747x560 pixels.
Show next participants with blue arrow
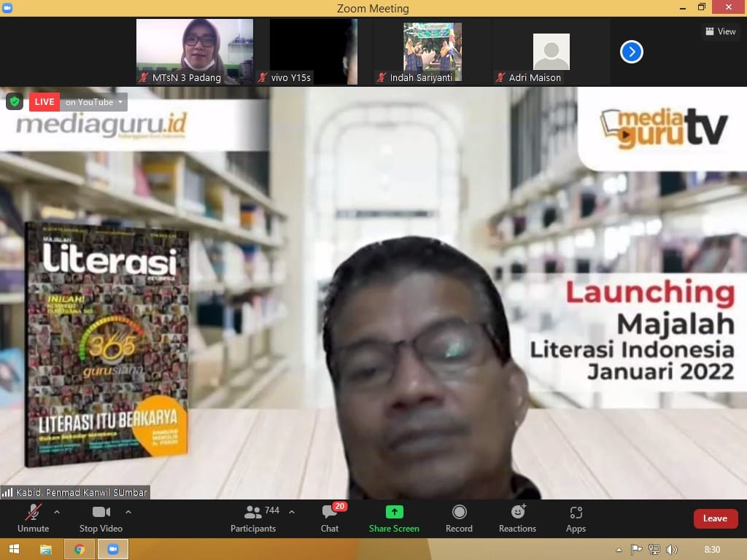click(x=631, y=52)
